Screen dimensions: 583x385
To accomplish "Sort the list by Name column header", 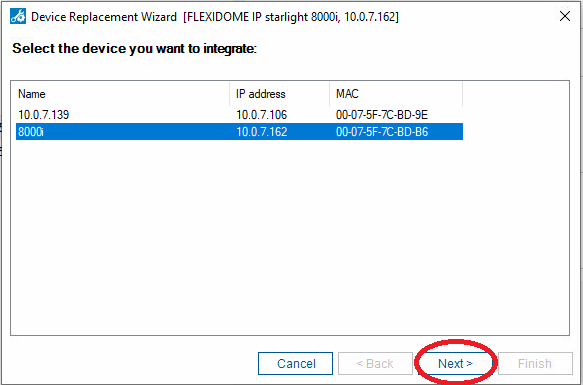I will click(32, 94).
